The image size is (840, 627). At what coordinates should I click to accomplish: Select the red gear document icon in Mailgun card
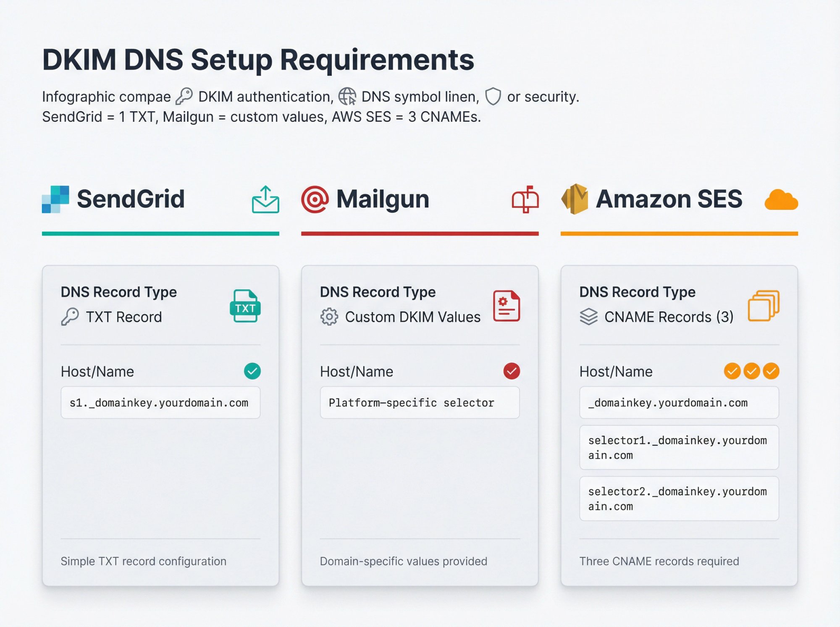[x=506, y=305]
